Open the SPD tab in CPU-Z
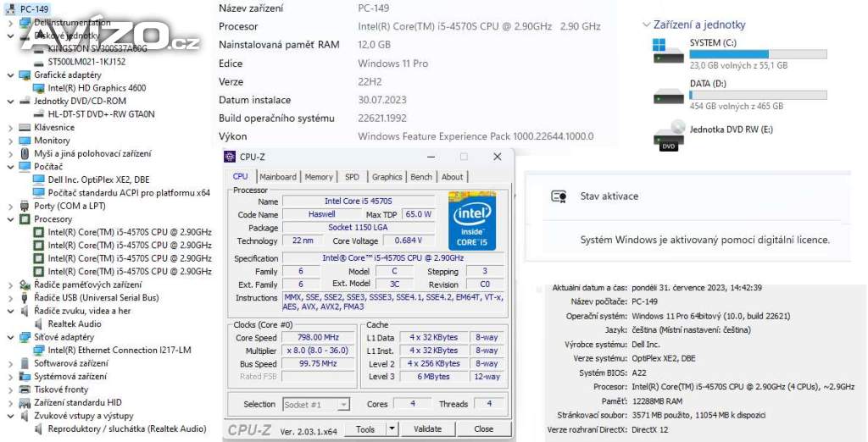 coord(352,177)
